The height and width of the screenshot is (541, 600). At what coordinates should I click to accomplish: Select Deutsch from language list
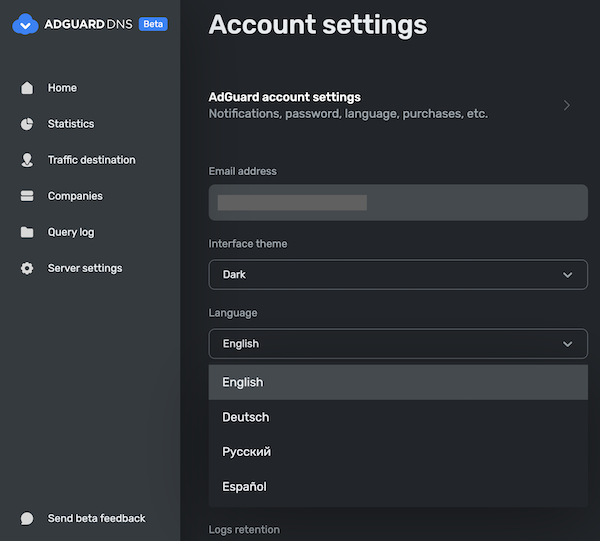pos(398,417)
